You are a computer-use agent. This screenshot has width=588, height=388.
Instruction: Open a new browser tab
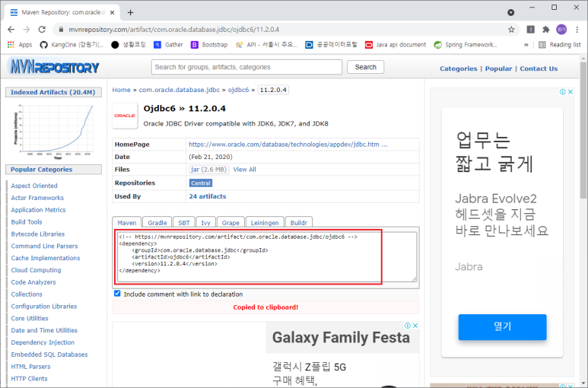[x=130, y=12]
